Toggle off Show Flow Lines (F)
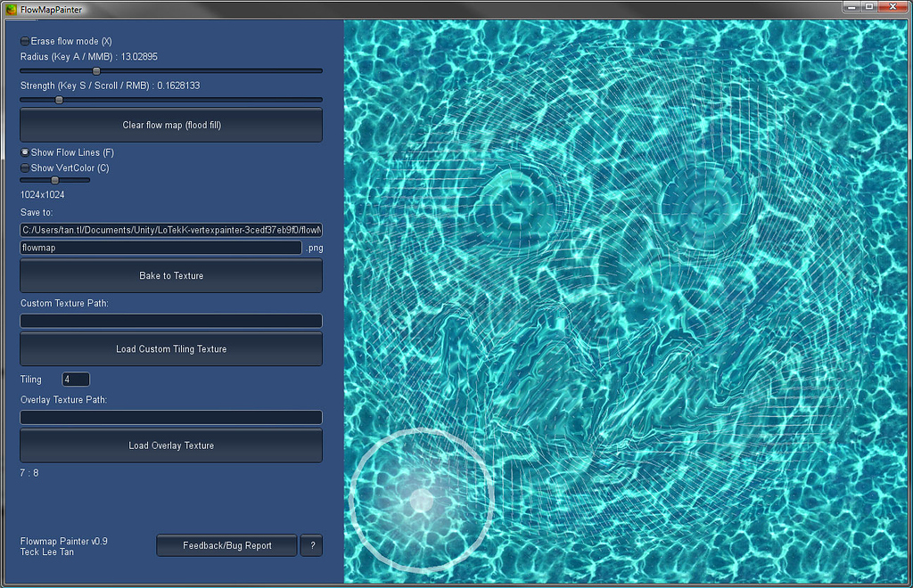This screenshot has width=913, height=588. [24, 151]
